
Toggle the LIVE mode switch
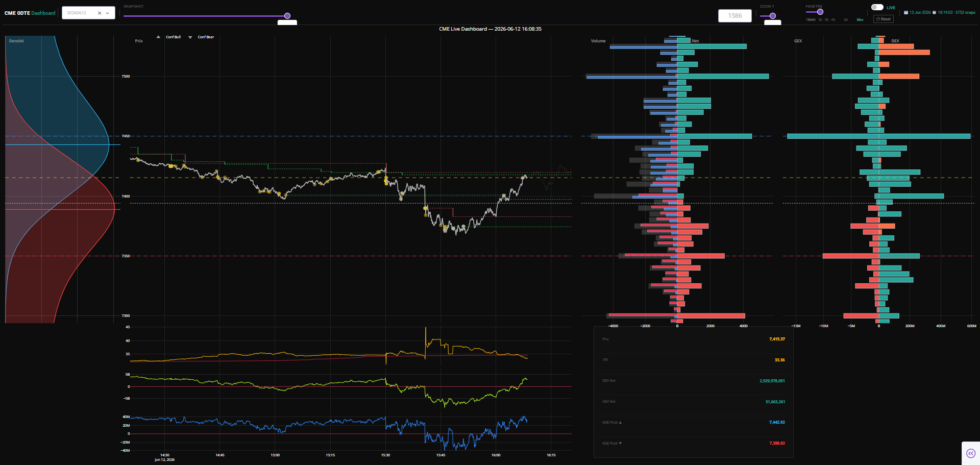click(x=877, y=7)
